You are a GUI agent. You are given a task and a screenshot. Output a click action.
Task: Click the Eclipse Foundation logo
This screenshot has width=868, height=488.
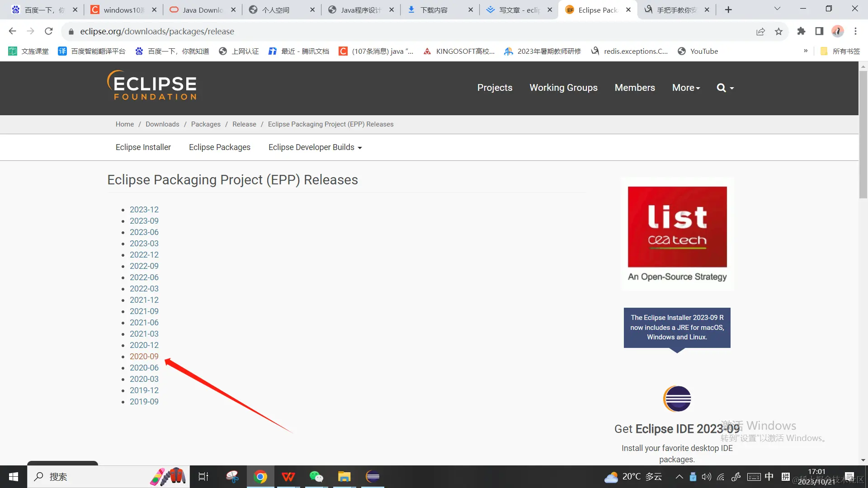click(x=152, y=85)
